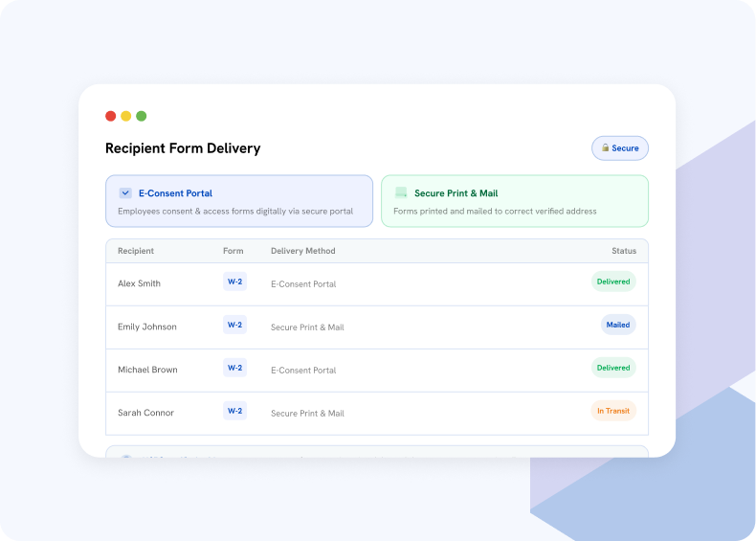Viewport: 756px width, 541px height.
Task: Click the Status column header
Action: pyautogui.click(x=624, y=251)
